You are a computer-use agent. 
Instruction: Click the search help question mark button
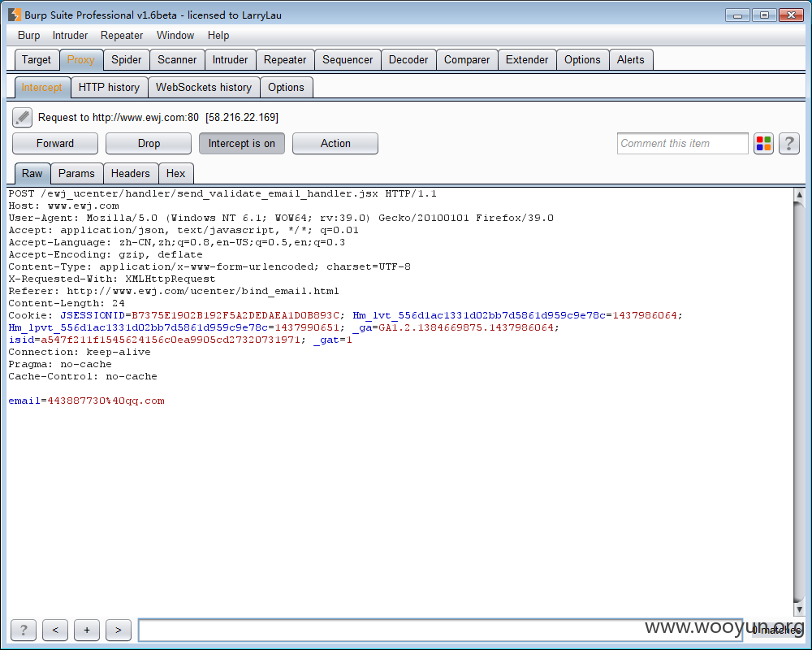(x=24, y=630)
